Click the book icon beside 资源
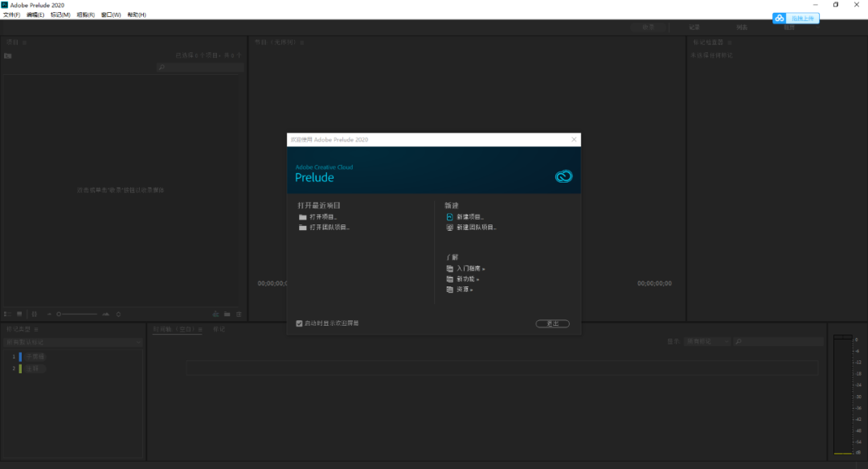 [x=449, y=290]
